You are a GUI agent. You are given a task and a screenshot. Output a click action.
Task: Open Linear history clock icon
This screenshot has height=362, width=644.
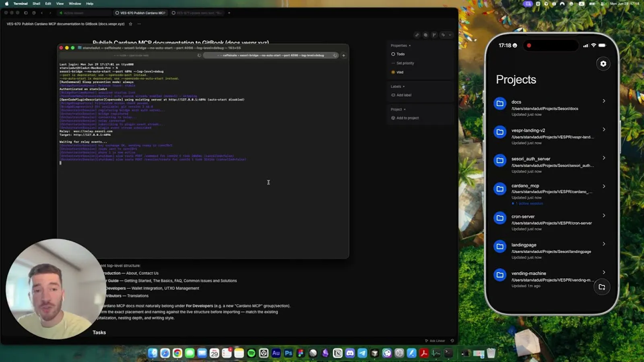coord(34,13)
